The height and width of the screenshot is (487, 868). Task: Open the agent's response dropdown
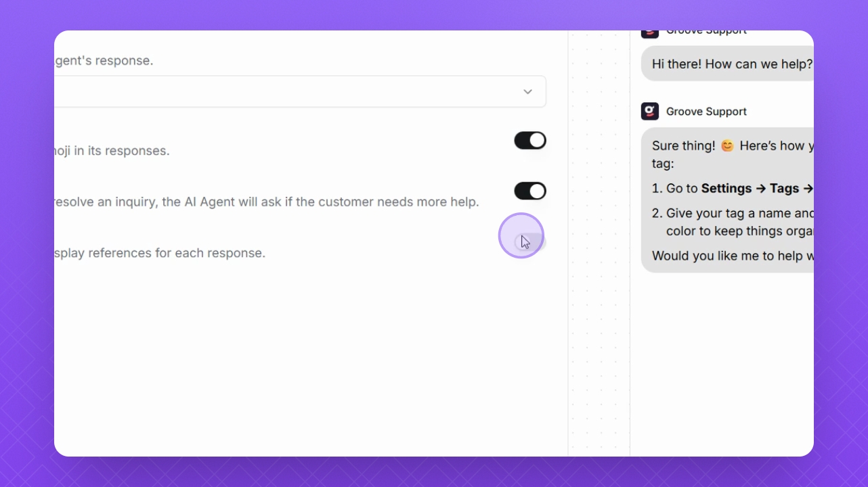tap(300, 91)
